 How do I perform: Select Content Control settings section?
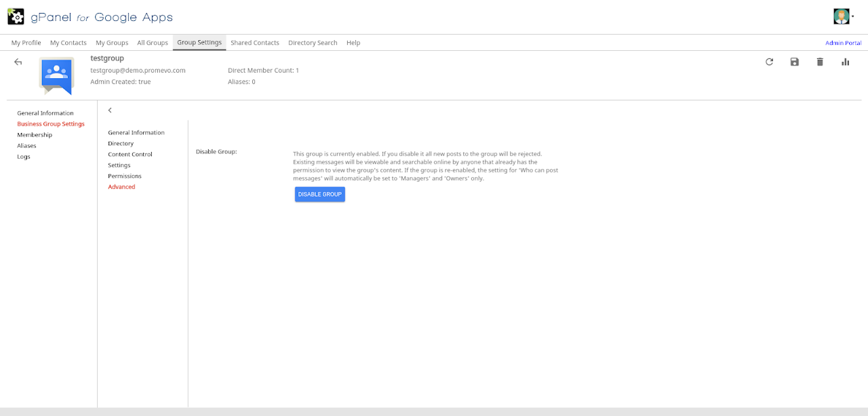click(130, 154)
